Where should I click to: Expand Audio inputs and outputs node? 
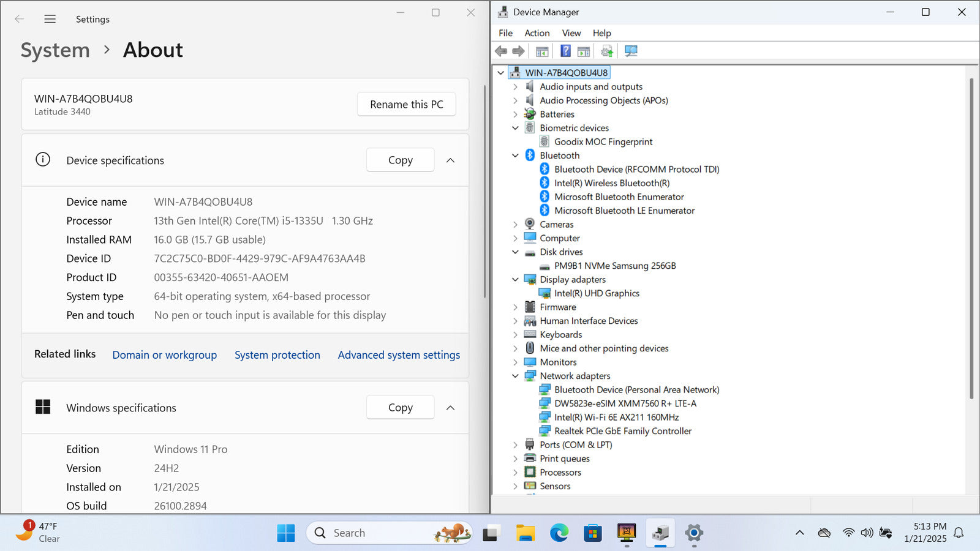pyautogui.click(x=515, y=87)
